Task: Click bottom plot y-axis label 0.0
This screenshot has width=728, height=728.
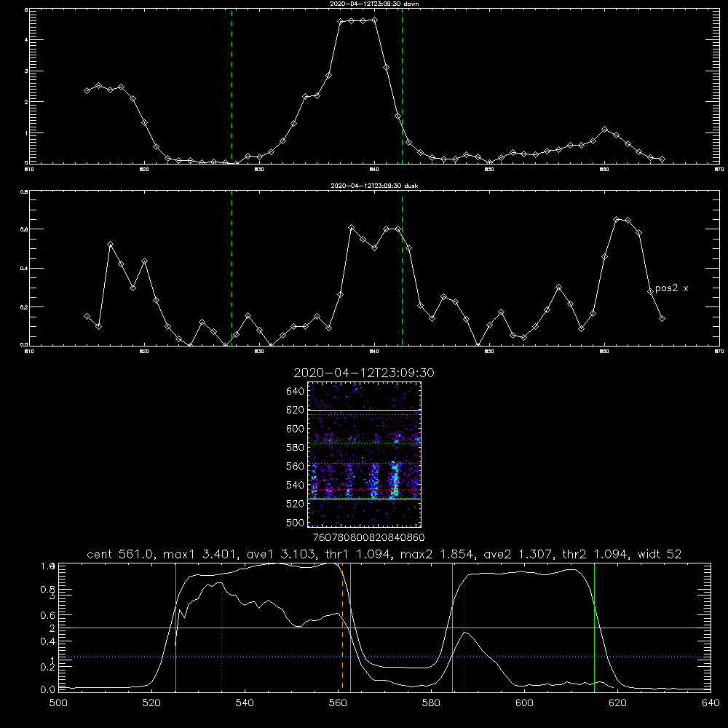Action: click(49, 690)
